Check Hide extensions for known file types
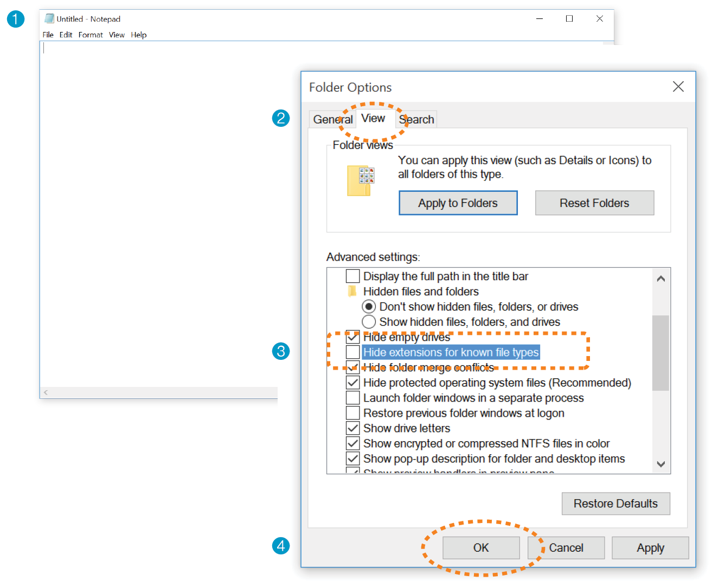 (x=353, y=352)
